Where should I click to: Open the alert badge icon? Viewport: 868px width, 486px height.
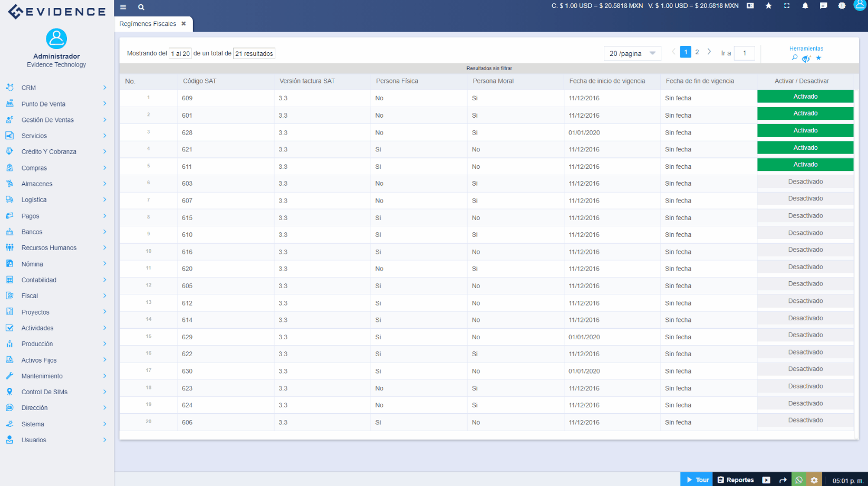tap(842, 6)
